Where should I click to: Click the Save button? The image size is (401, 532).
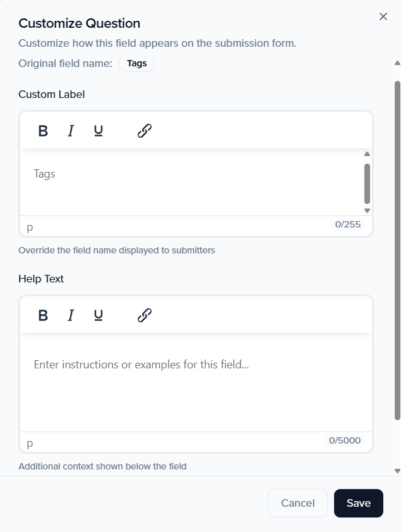pos(358,503)
